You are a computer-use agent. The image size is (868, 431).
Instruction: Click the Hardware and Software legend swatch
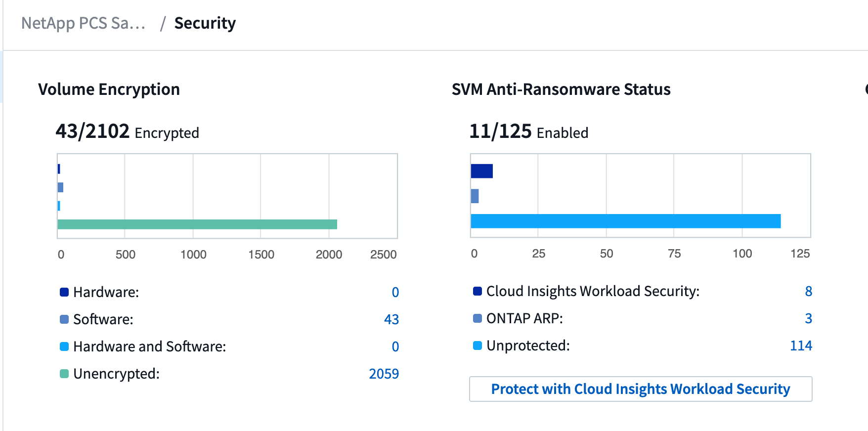[x=64, y=346]
